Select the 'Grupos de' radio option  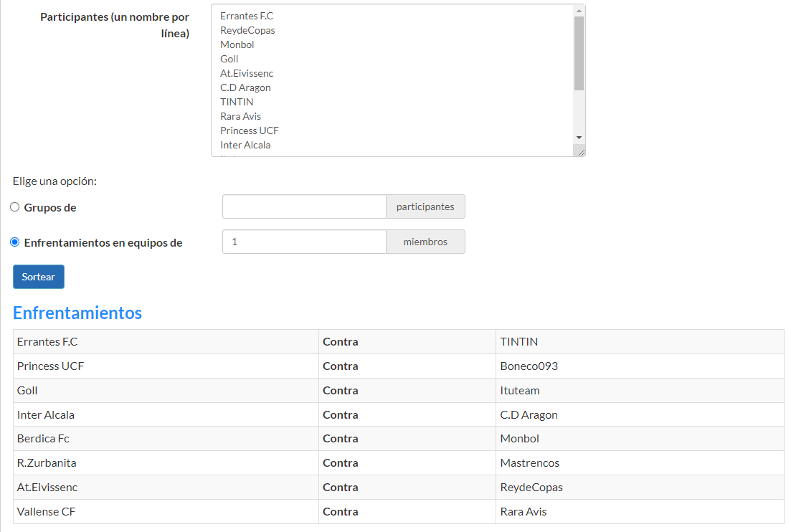coord(15,207)
